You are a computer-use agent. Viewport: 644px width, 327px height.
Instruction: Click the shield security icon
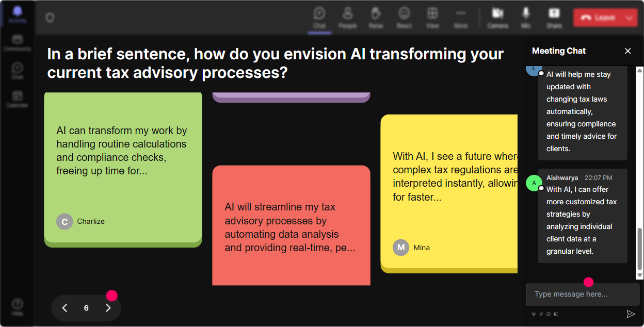tap(50, 18)
